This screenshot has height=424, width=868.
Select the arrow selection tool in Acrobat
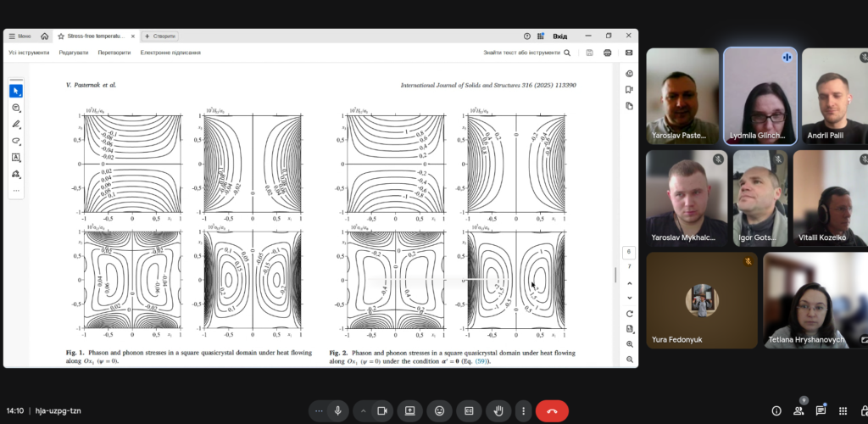pyautogui.click(x=16, y=91)
